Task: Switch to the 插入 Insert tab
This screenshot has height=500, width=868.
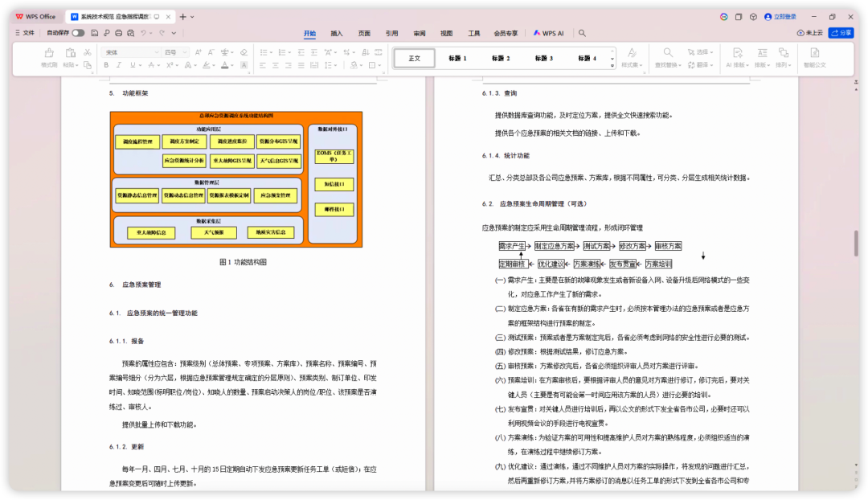Action: click(337, 33)
